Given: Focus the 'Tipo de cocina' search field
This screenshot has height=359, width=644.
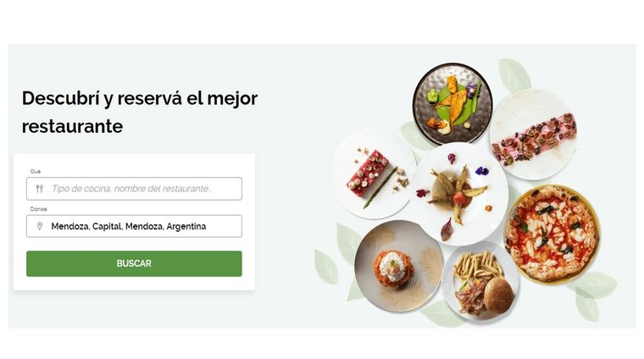Looking at the screenshot, I should click(134, 189).
